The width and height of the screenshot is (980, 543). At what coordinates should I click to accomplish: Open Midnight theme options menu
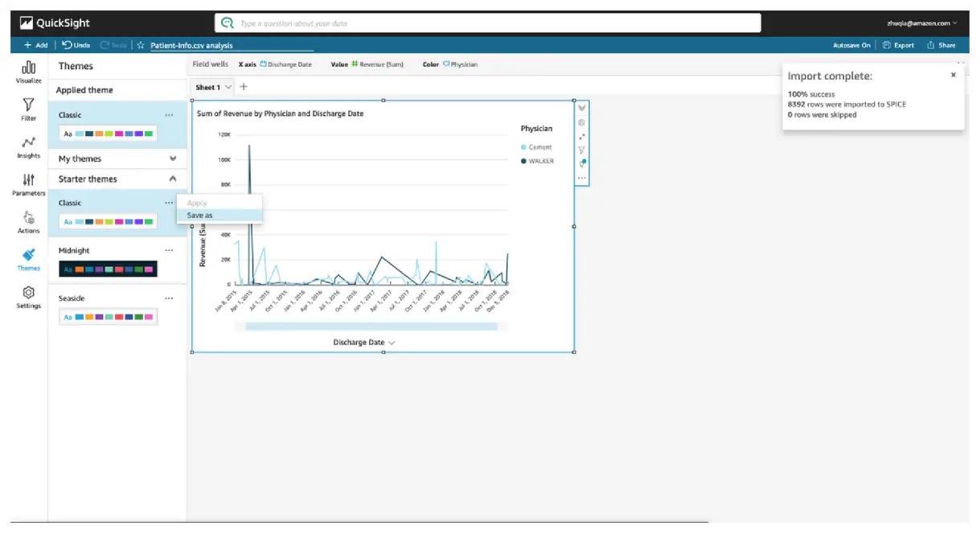tap(169, 250)
